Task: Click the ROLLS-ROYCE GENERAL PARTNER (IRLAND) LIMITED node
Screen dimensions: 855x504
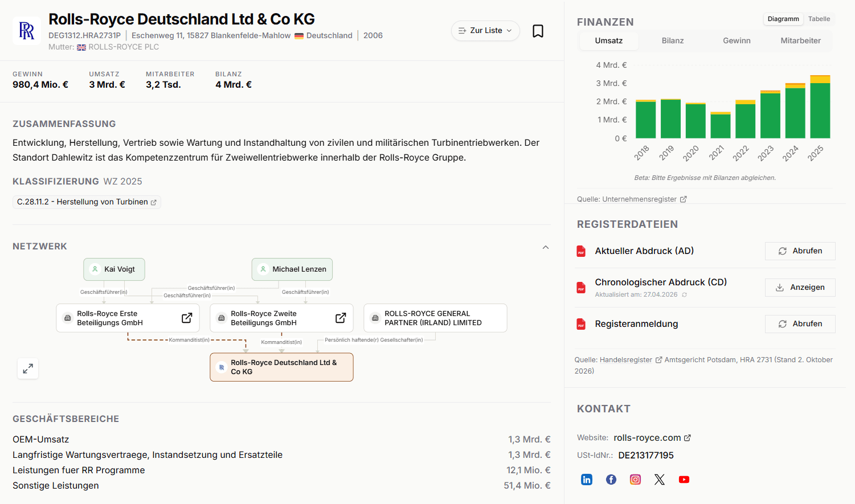Action: (x=435, y=318)
